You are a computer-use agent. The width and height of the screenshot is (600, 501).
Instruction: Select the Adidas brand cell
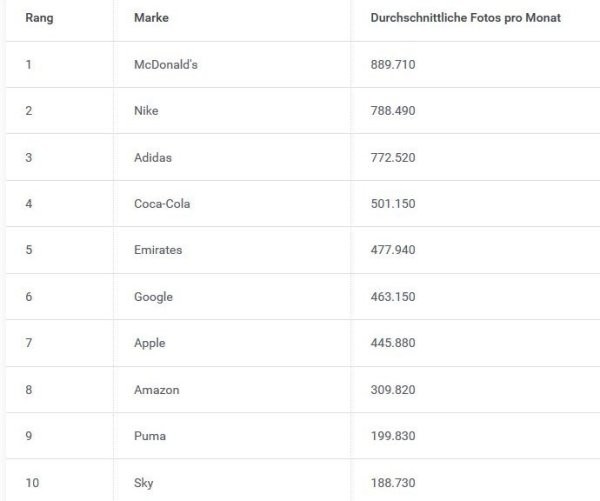(153, 157)
